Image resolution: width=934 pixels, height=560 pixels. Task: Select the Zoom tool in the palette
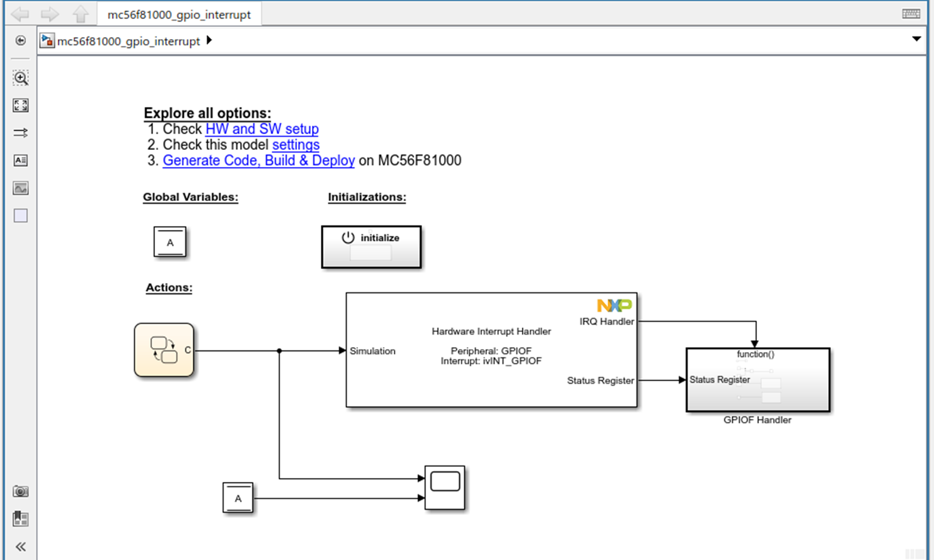[21, 78]
